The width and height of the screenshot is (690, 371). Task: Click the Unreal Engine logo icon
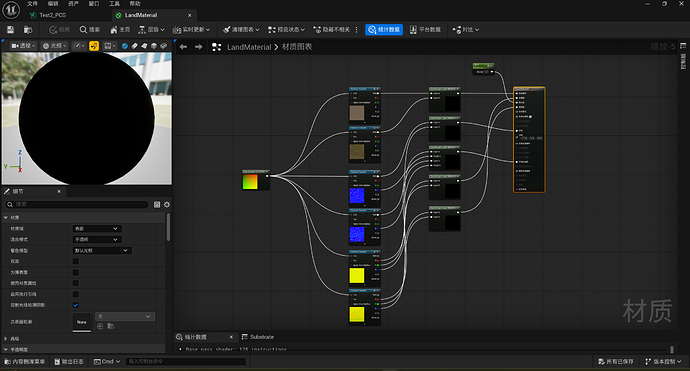(x=11, y=10)
